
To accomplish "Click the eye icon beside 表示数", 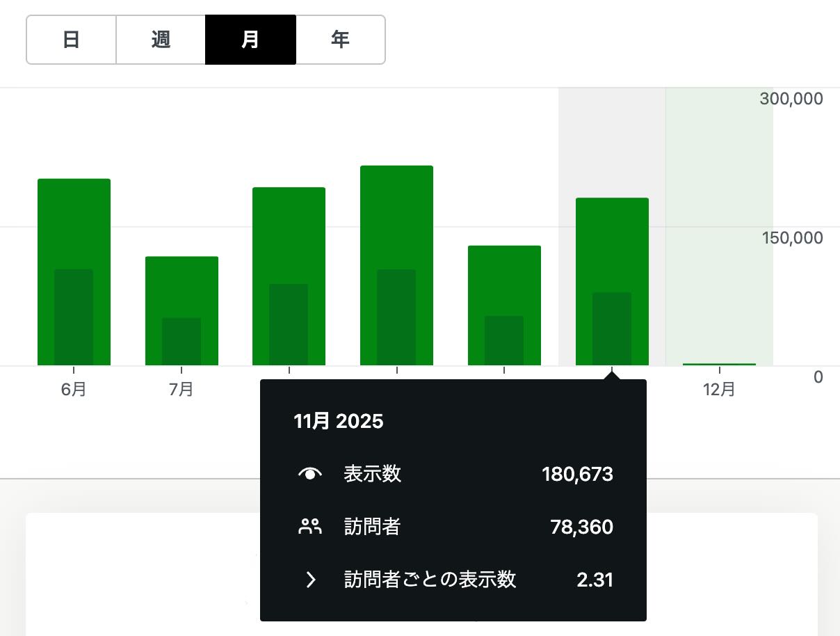I will (310, 475).
